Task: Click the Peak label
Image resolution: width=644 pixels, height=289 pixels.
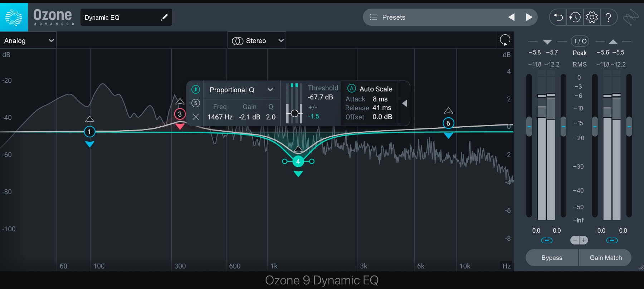Action: pos(580,53)
